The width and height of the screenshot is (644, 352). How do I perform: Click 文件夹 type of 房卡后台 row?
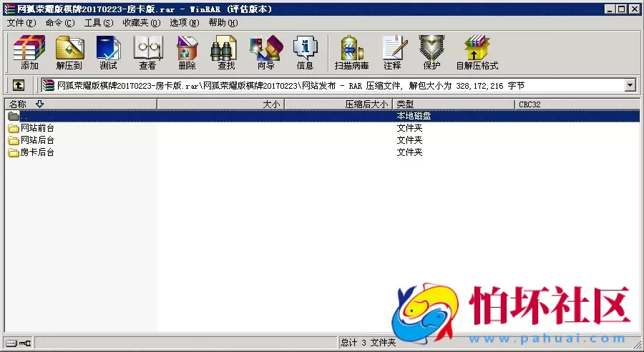click(409, 152)
